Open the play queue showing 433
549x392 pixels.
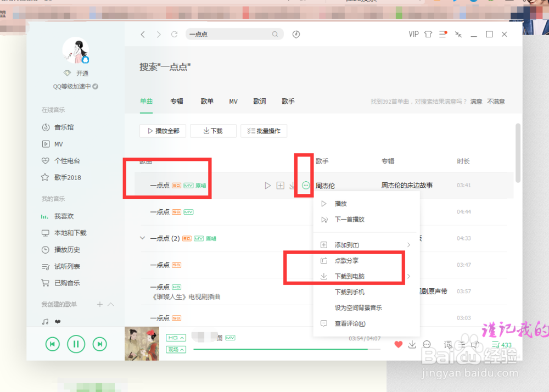tap(502, 345)
